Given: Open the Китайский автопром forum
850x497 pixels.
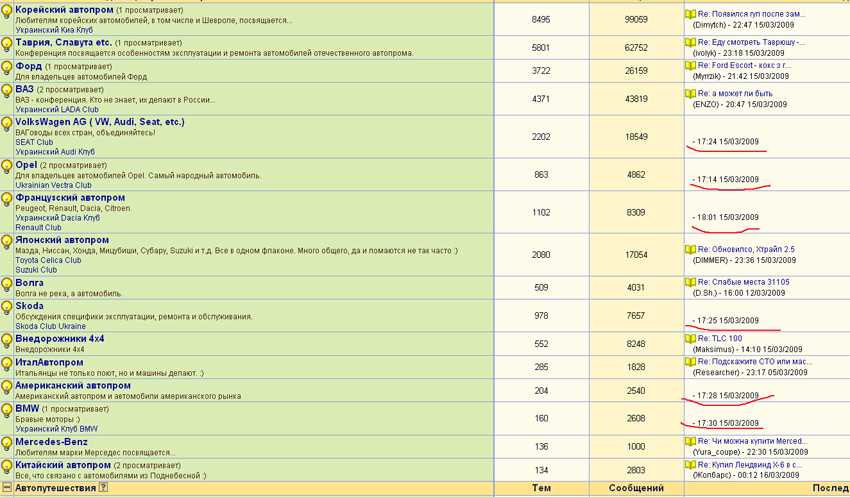Looking at the screenshot, I should coord(63,465).
